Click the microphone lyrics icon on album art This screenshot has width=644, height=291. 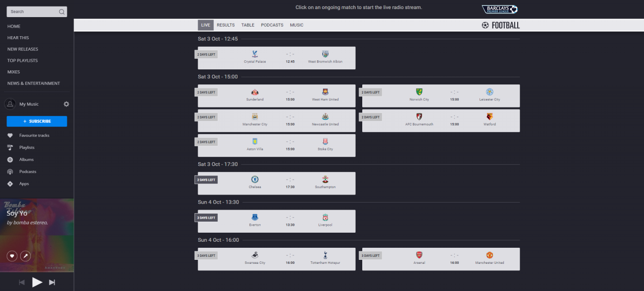point(25,256)
